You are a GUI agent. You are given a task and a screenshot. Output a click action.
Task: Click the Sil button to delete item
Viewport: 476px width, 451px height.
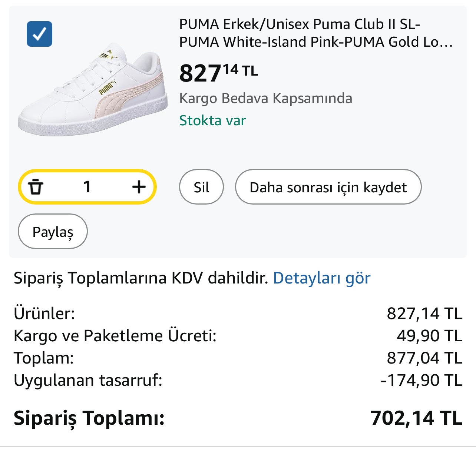pos(201,187)
